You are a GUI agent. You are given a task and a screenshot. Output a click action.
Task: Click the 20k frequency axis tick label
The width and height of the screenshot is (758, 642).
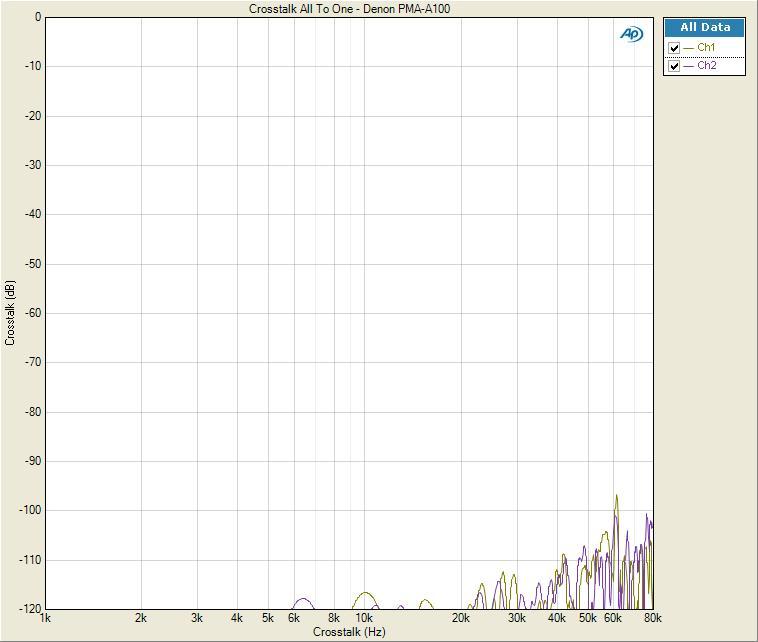[x=461, y=618]
